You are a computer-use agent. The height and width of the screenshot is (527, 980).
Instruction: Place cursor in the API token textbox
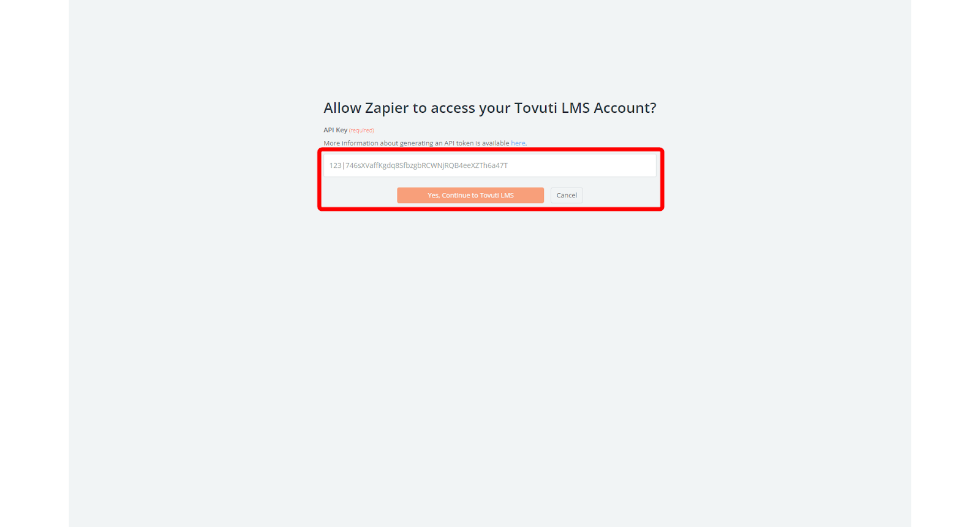(x=489, y=165)
